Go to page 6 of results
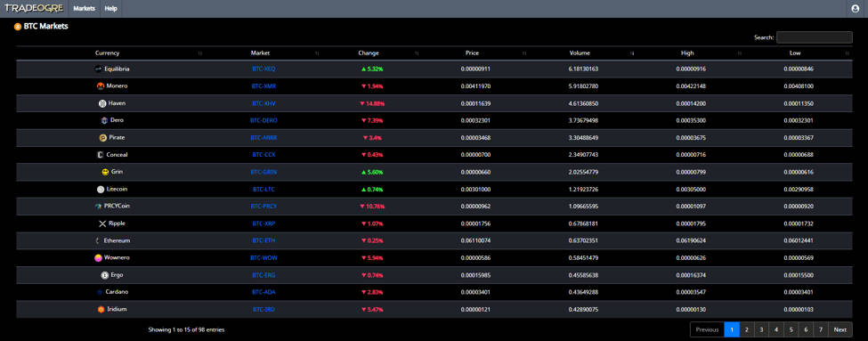Image resolution: width=868 pixels, height=341 pixels. 806,330
